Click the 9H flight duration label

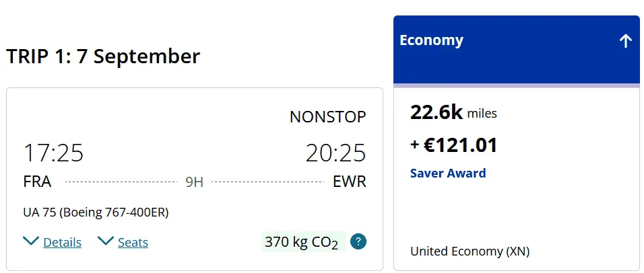[194, 182]
